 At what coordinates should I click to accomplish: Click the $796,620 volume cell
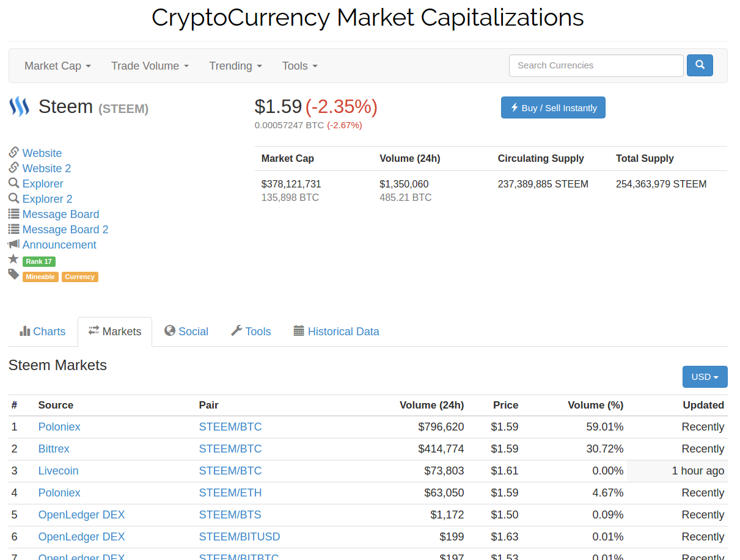(x=441, y=427)
